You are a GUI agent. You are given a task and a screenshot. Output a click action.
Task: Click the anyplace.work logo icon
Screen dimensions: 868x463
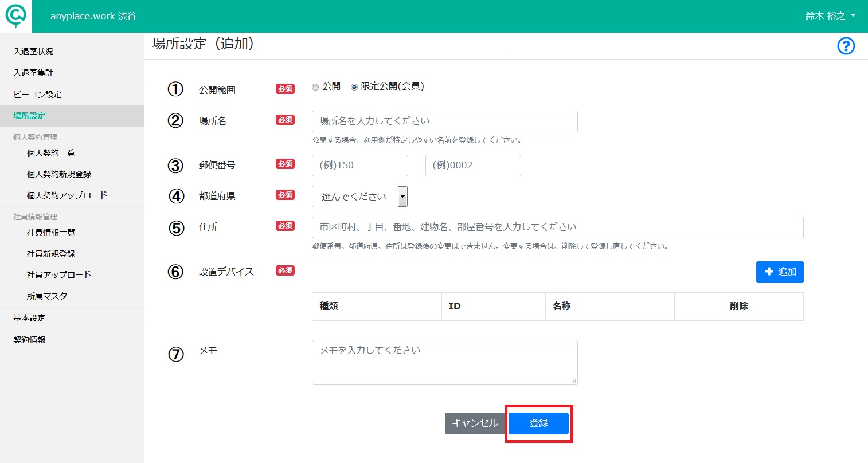click(15, 17)
